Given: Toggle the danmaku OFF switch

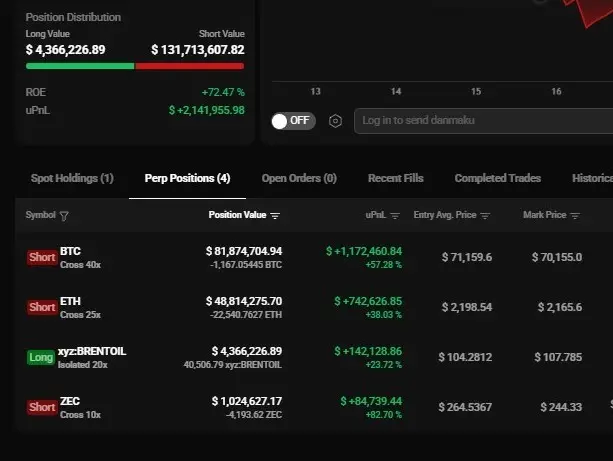Looking at the screenshot, I should (293, 121).
